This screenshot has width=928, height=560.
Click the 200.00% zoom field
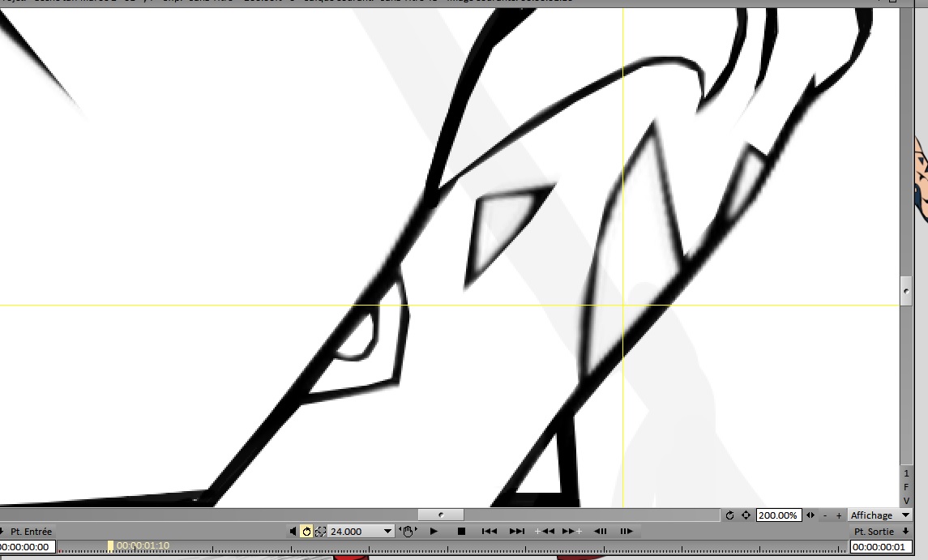point(778,515)
